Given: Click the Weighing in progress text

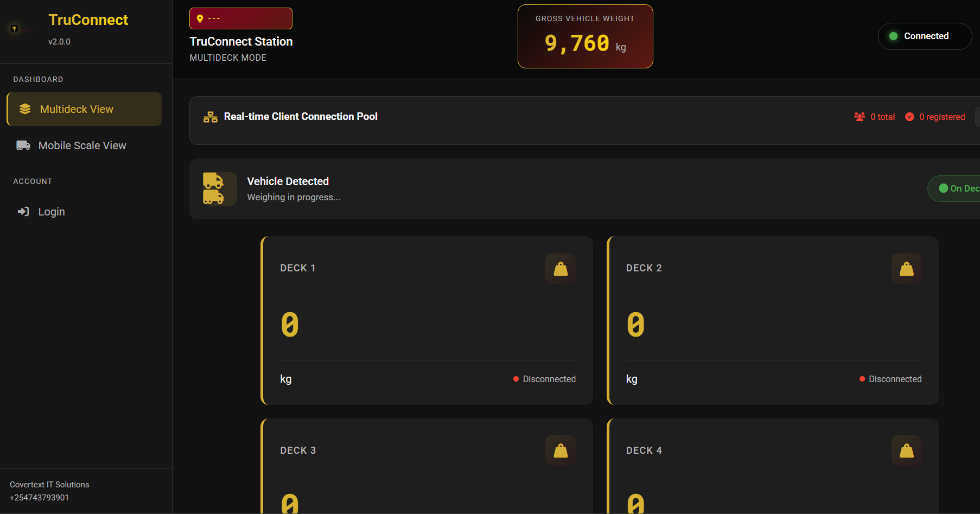Looking at the screenshot, I should [294, 197].
